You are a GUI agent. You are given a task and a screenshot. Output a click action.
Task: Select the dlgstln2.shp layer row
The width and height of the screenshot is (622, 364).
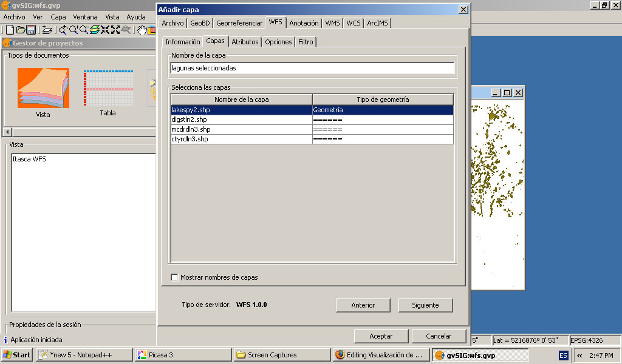pyautogui.click(x=241, y=120)
